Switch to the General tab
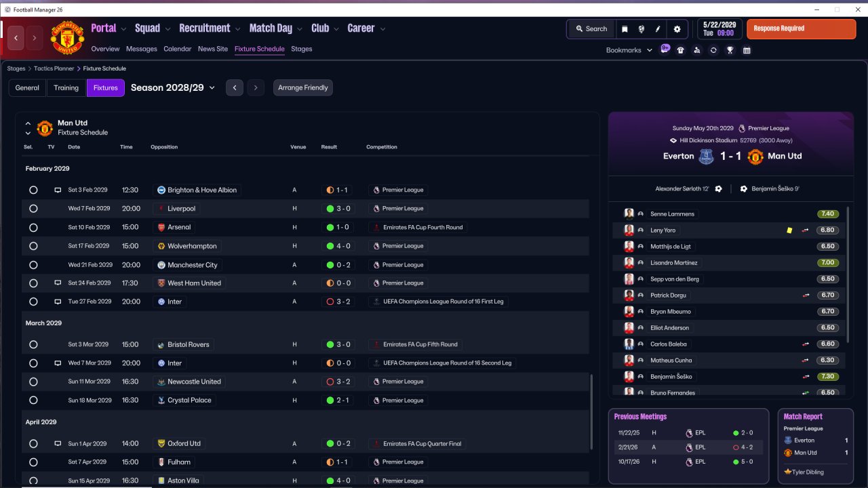The height and width of the screenshot is (488, 868). [27, 88]
